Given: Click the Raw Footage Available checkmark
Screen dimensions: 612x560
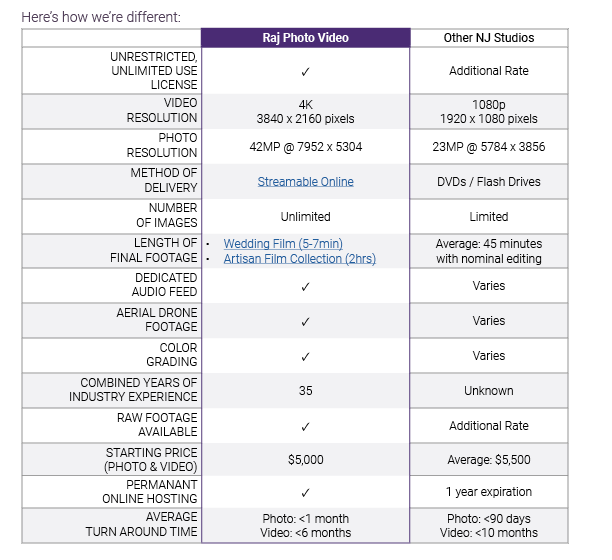Looking at the screenshot, I should tap(305, 426).
